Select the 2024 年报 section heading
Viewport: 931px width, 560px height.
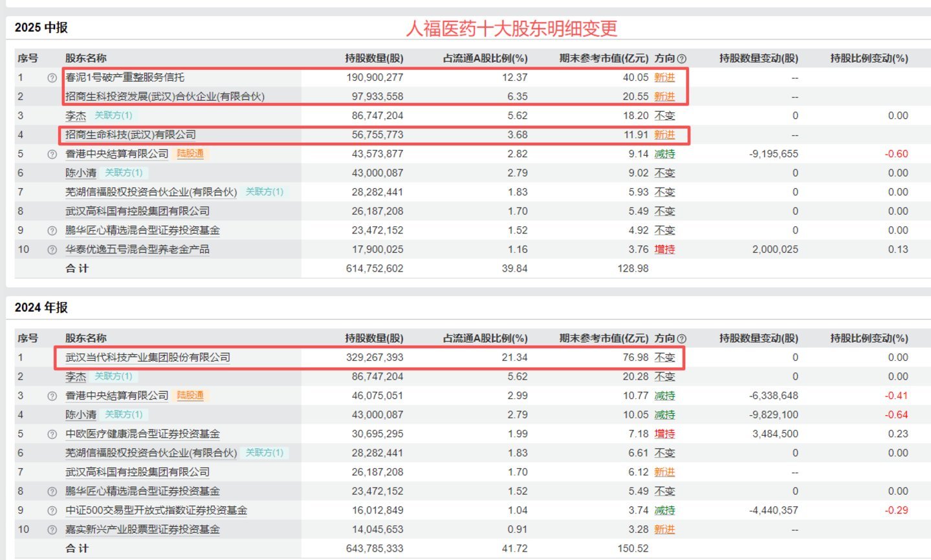(41, 307)
